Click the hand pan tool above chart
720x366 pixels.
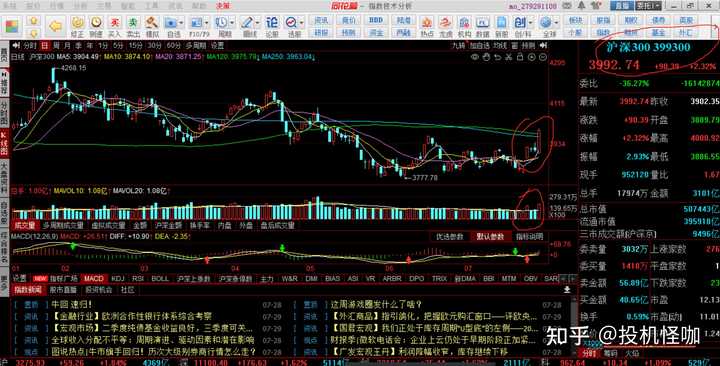click(x=486, y=57)
